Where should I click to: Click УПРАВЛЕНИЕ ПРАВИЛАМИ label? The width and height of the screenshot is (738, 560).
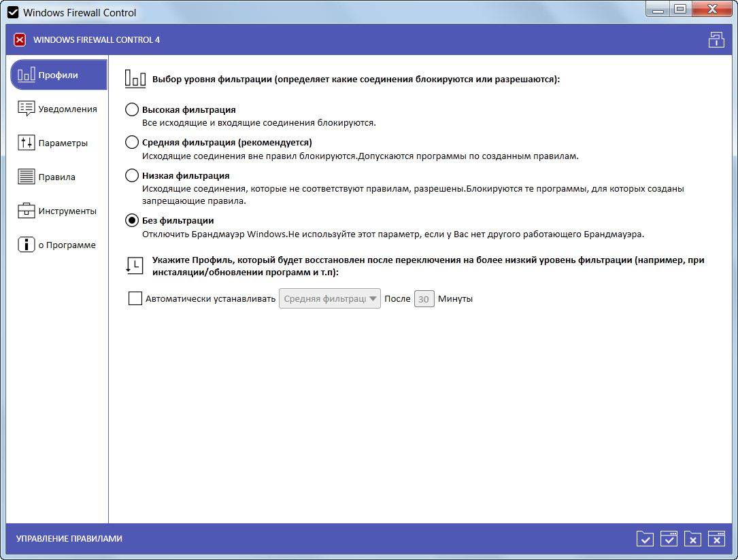point(69,539)
